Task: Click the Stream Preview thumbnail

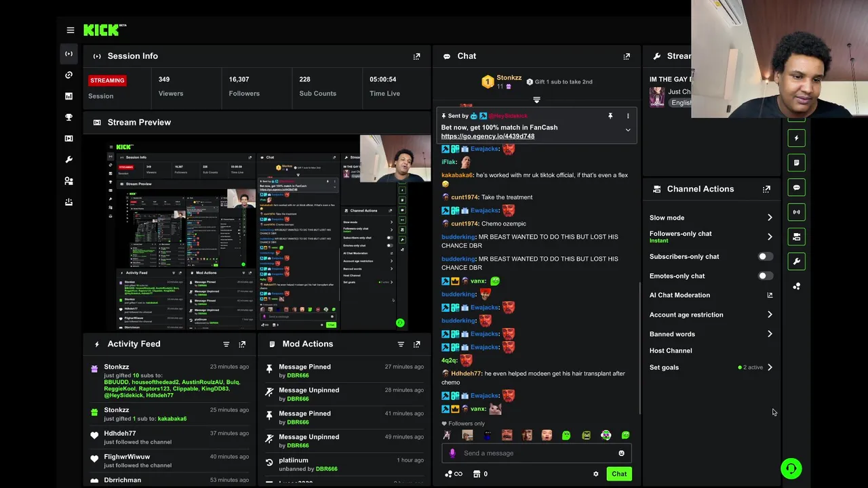Action: pyautogui.click(x=257, y=232)
